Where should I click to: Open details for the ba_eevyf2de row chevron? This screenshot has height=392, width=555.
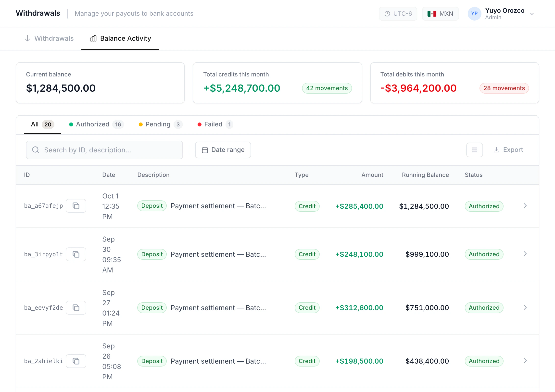coord(525,307)
